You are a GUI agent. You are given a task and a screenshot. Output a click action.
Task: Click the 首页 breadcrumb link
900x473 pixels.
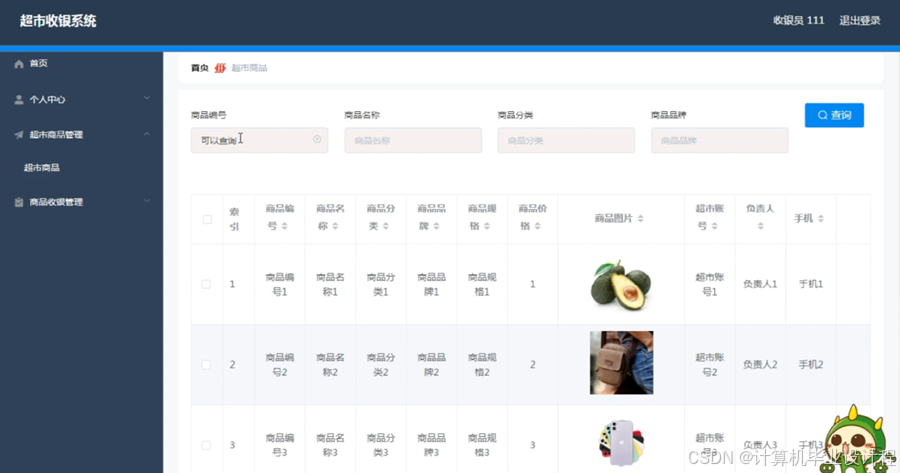coord(200,68)
